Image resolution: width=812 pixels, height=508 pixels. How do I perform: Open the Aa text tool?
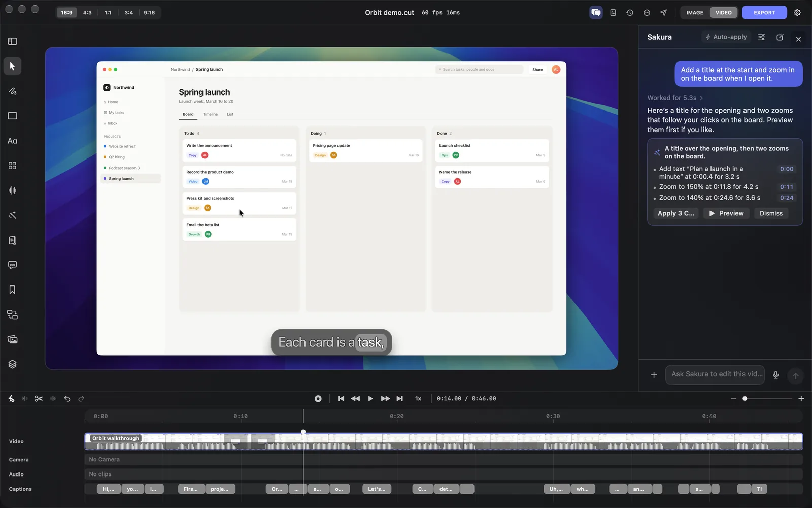[12, 141]
